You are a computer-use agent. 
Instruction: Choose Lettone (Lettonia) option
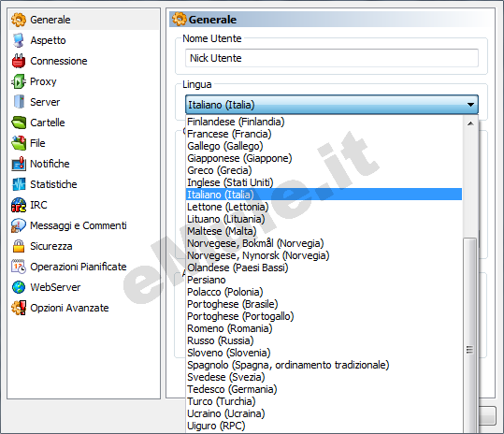tap(324, 207)
